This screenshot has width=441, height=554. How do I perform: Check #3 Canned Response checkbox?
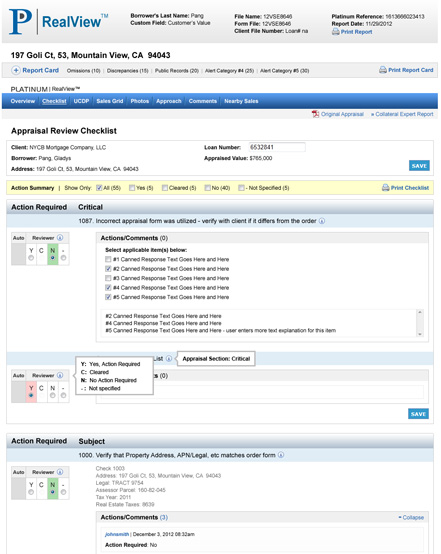(x=108, y=278)
